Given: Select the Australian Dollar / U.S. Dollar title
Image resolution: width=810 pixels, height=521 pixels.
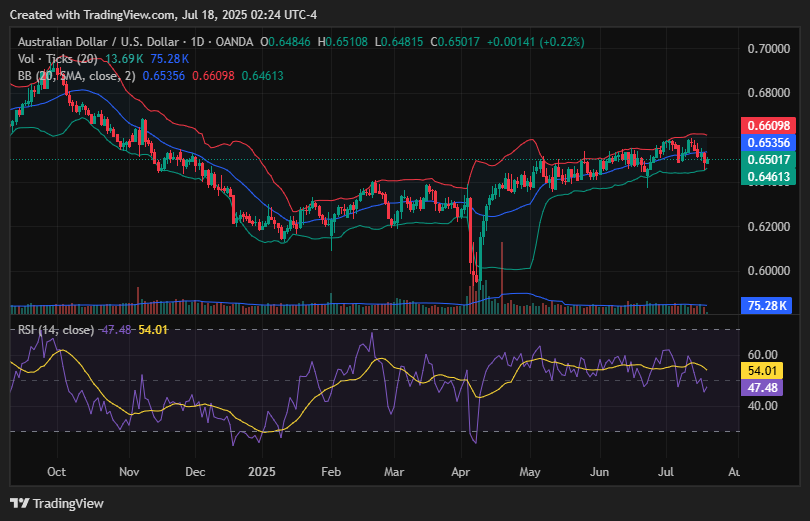Looking at the screenshot, I should pyautogui.click(x=98, y=42).
